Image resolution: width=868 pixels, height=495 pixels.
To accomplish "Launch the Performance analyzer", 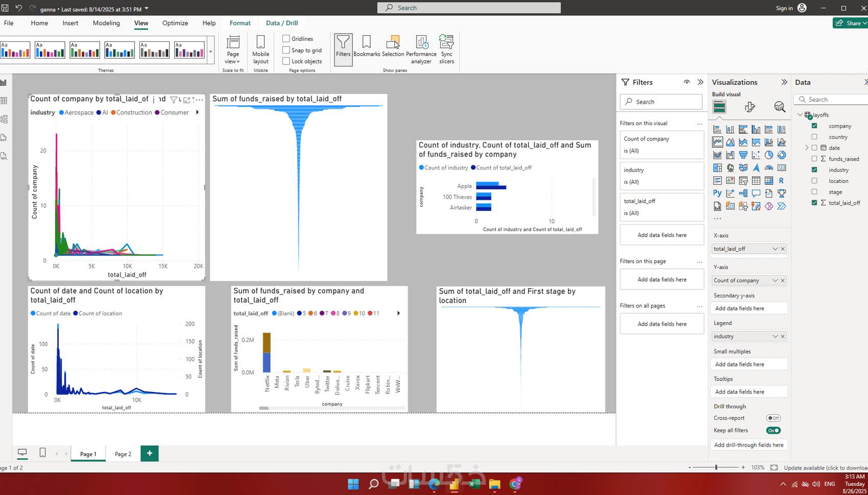I will [x=421, y=49].
